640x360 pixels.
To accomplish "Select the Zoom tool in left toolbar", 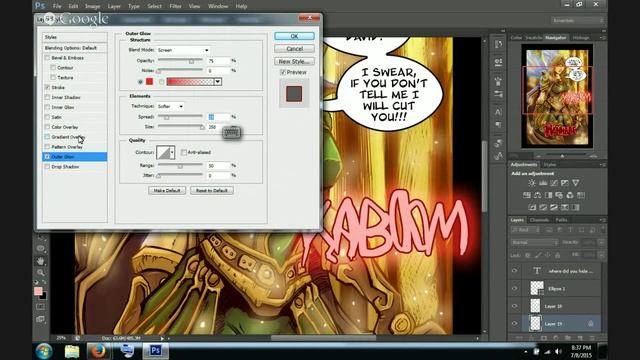I will point(40,272).
